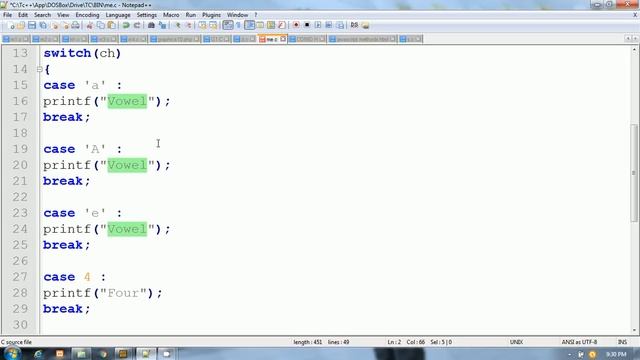
Task: Close the me.c tab with its X
Action: (283, 39)
